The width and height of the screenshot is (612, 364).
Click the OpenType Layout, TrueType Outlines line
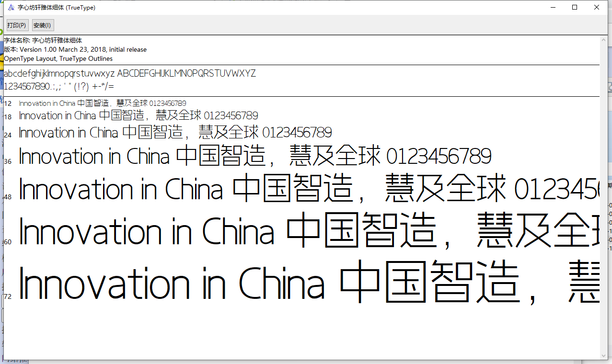pos(58,58)
